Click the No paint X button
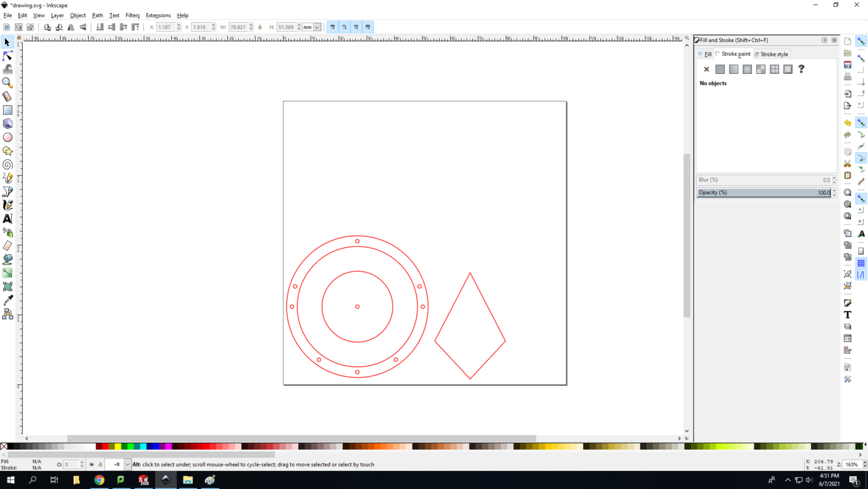The height and width of the screenshot is (489, 868). point(706,70)
